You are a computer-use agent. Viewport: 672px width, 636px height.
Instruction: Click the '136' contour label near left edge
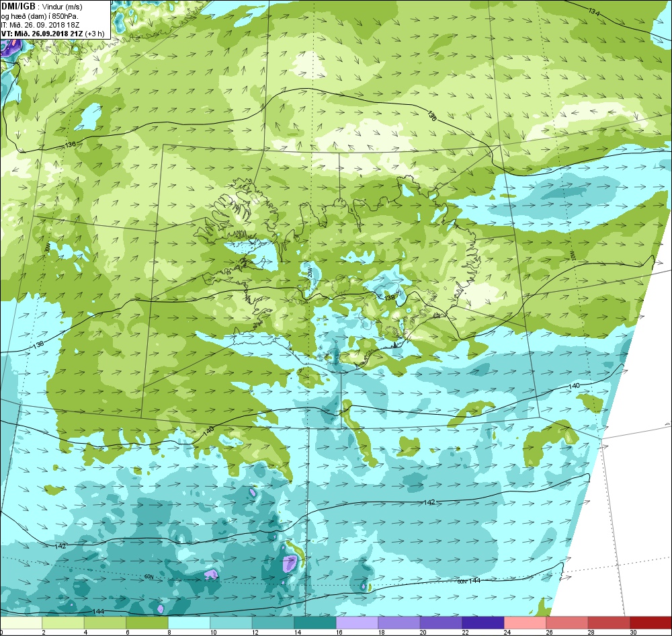point(71,145)
